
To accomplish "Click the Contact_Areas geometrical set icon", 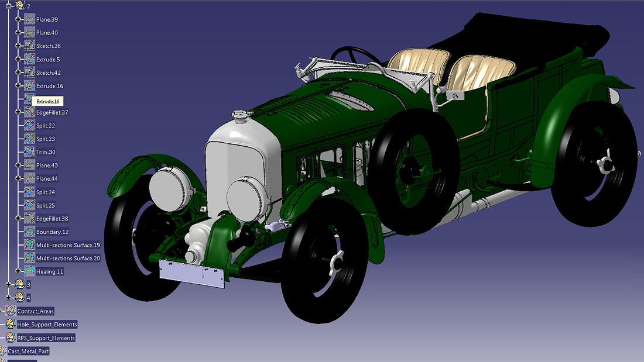I will pos(11,311).
